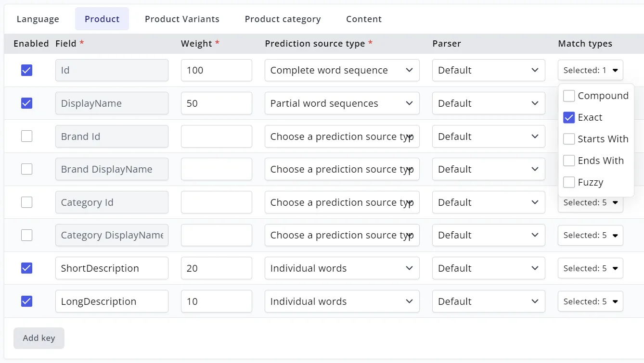Expand the Parser dropdown for ShortDescription
644x363 pixels.
tap(488, 268)
